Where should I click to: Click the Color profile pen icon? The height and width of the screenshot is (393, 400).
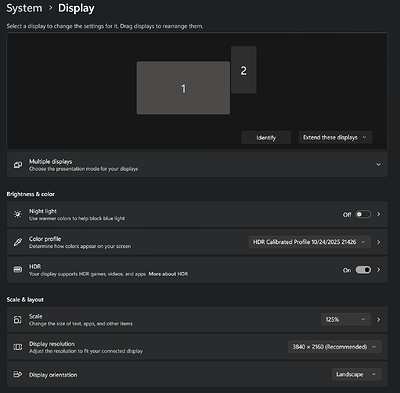pos(18,242)
